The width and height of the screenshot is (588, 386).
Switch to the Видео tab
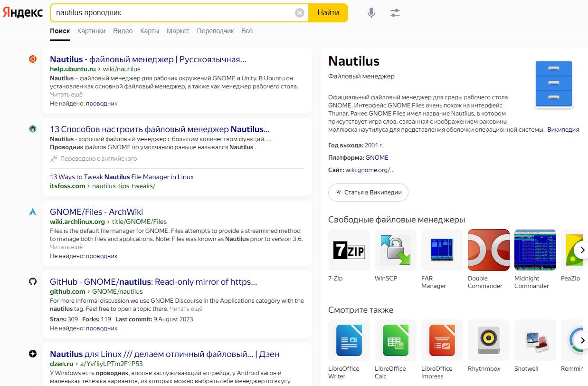[123, 31]
